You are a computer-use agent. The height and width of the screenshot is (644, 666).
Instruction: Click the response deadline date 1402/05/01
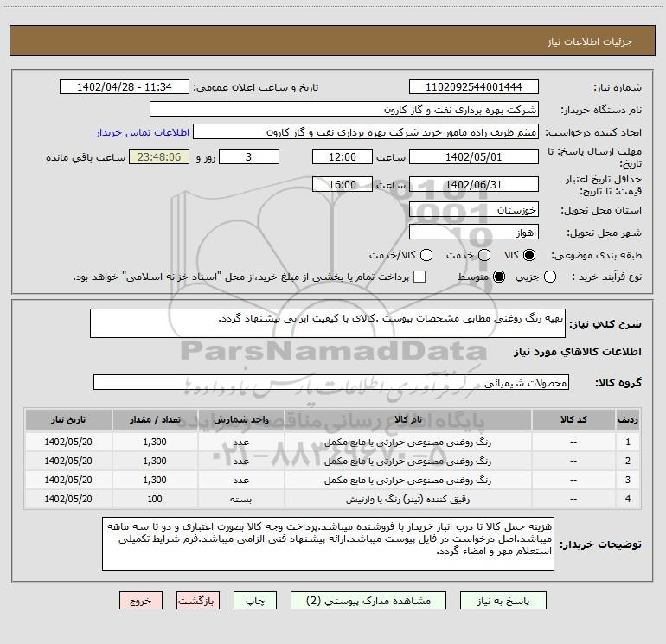click(474, 156)
